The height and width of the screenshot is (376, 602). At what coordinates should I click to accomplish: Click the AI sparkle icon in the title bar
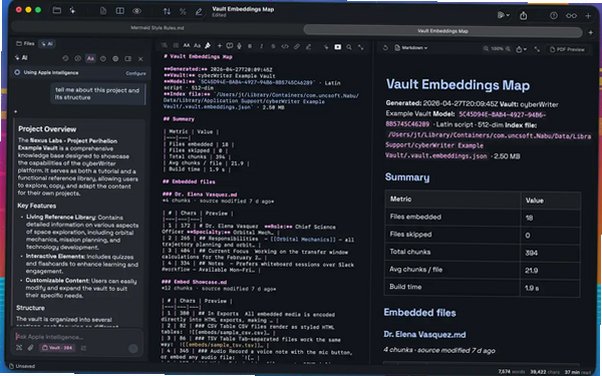[72, 10]
